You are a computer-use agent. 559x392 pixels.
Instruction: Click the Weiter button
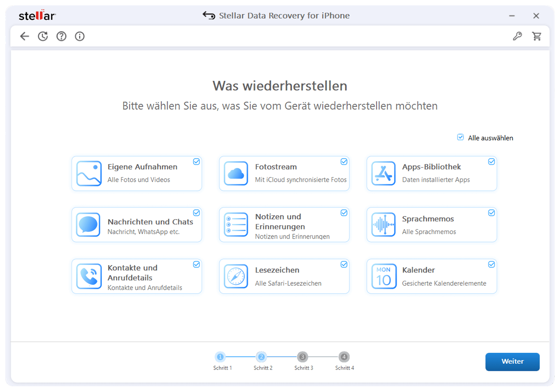(512, 362)
